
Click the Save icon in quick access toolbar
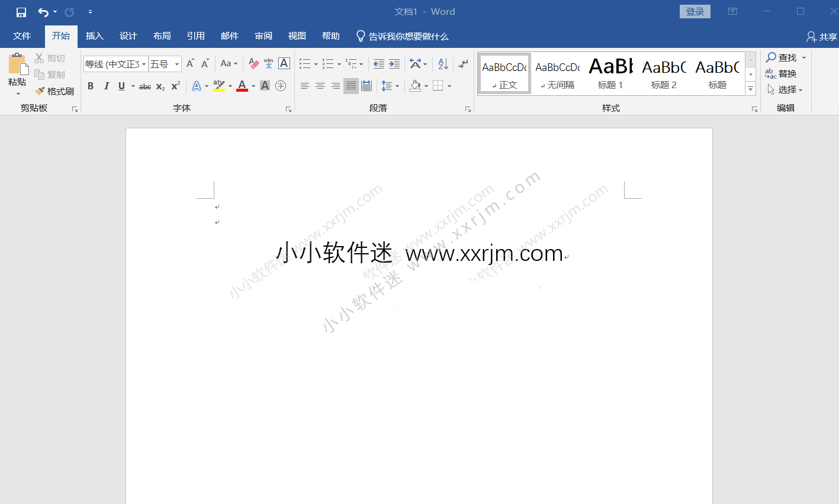(21, 12)
